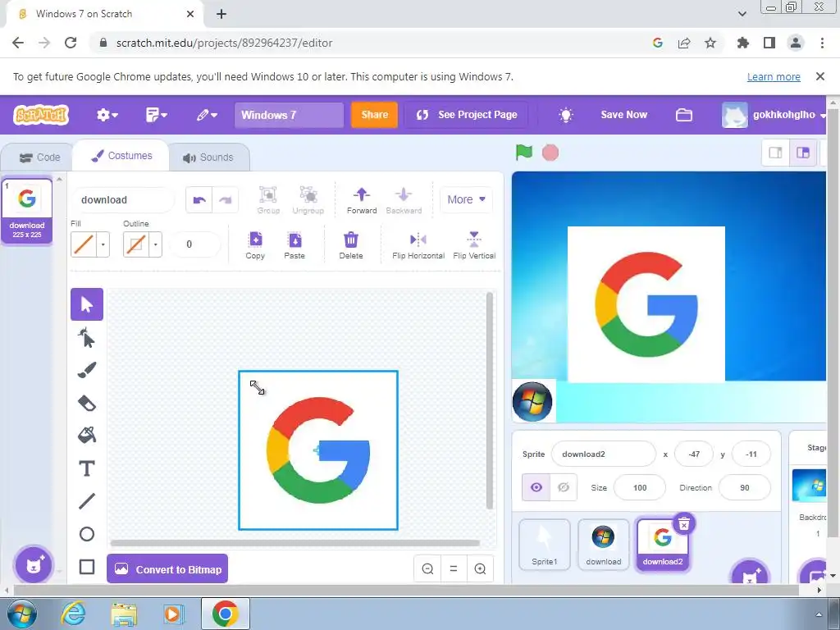Switch to large stage layout

pos(803,153)
